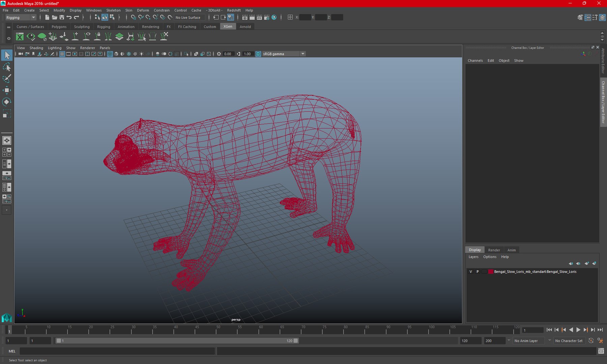Expand shelf options menu button
Viewport: 607px width, 364px height.
[9, 38]
